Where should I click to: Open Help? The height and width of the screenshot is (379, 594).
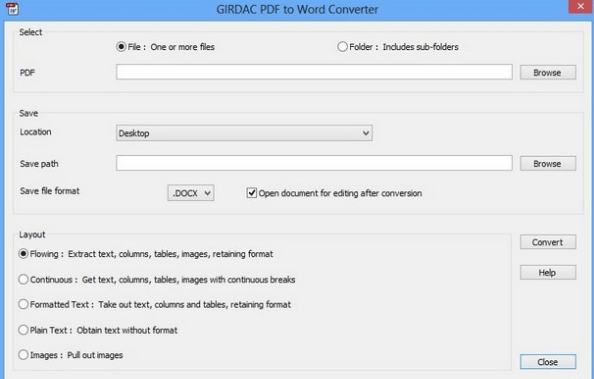[x=548, y=272]
